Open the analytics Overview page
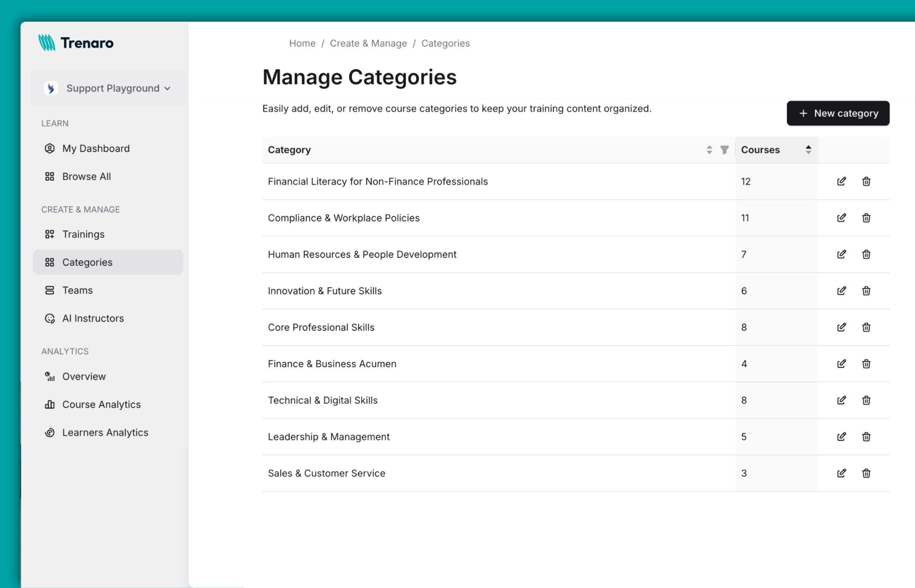Image resolution: width=915 pixels, height=588 pixels. point(84,376)
